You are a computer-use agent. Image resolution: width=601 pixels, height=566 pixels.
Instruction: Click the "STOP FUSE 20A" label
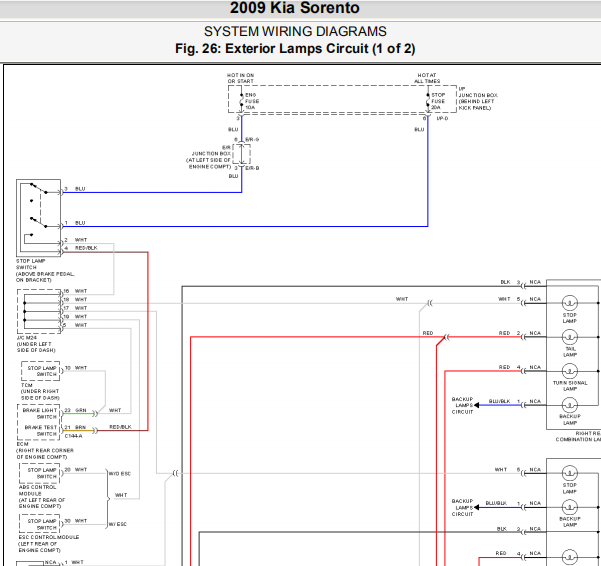[438, 101]
